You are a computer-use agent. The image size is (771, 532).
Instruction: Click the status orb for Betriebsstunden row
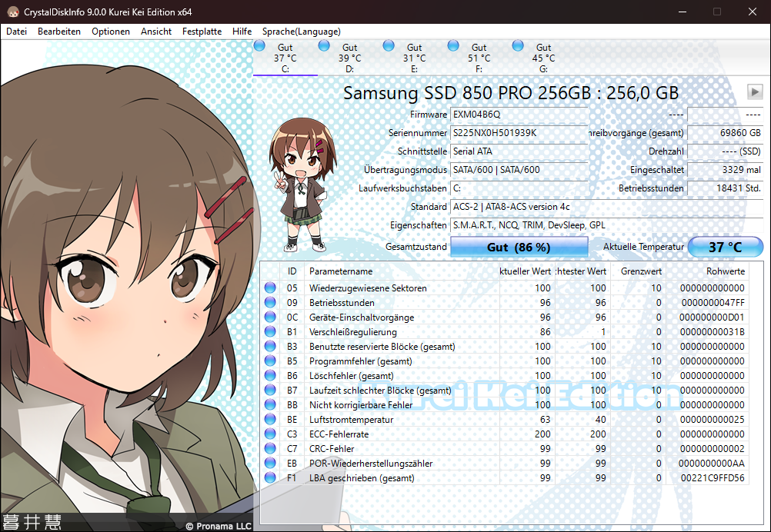click(270, 303)
